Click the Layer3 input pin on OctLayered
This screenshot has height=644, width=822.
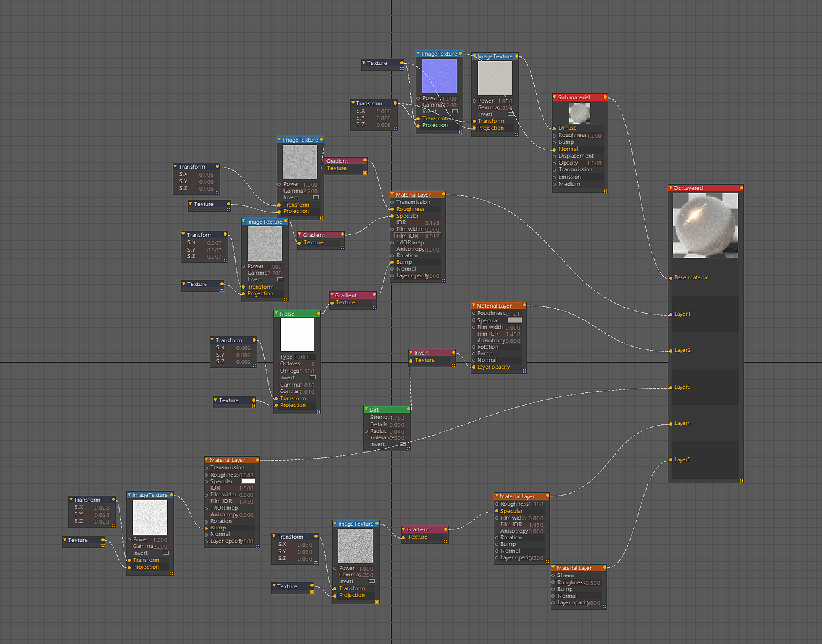[670, 387]
